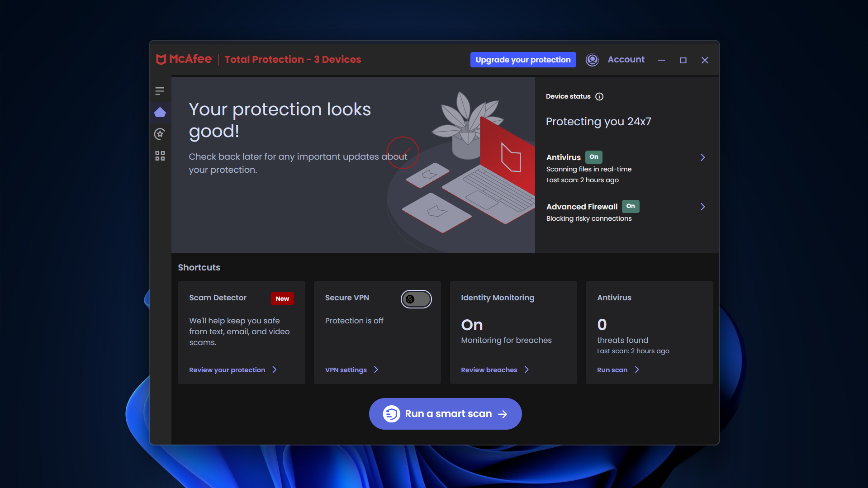This screenshot has width=868, height=488.
Task: Click the smart scan shield icon
Action: click(391, 414)
